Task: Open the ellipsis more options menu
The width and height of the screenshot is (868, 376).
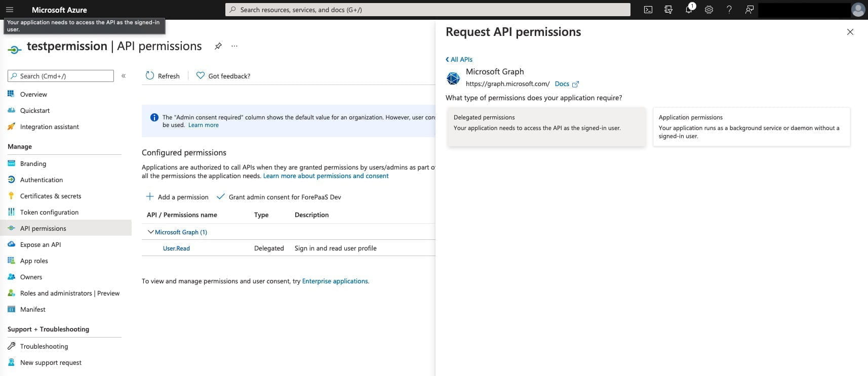Action: (234, 46)
